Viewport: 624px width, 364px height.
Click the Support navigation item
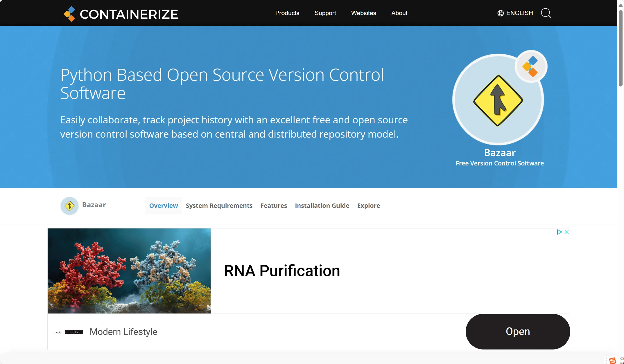[x=325, y=13]
